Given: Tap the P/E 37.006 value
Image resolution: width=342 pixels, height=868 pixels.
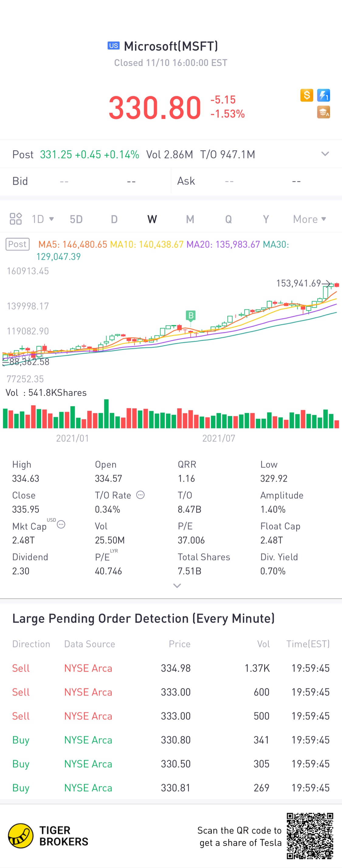Looking at the screenshot, I should pyautogui.click(x=191, y=540).
